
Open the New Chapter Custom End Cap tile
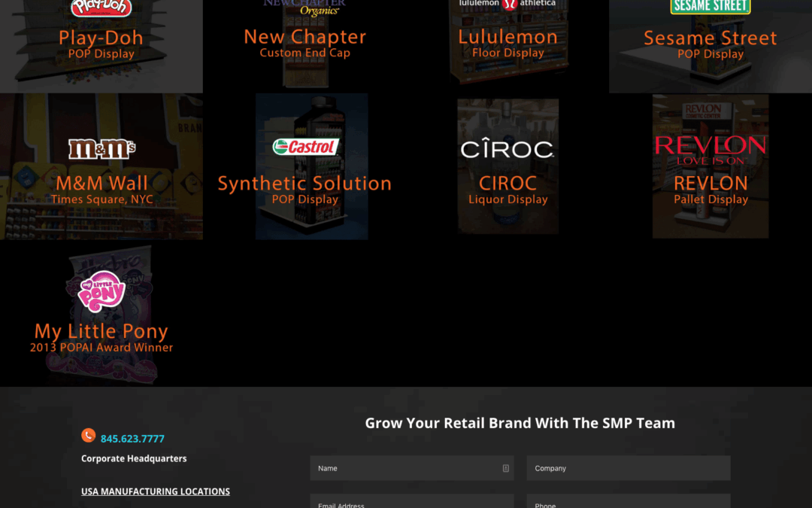(x=304, y=46)
